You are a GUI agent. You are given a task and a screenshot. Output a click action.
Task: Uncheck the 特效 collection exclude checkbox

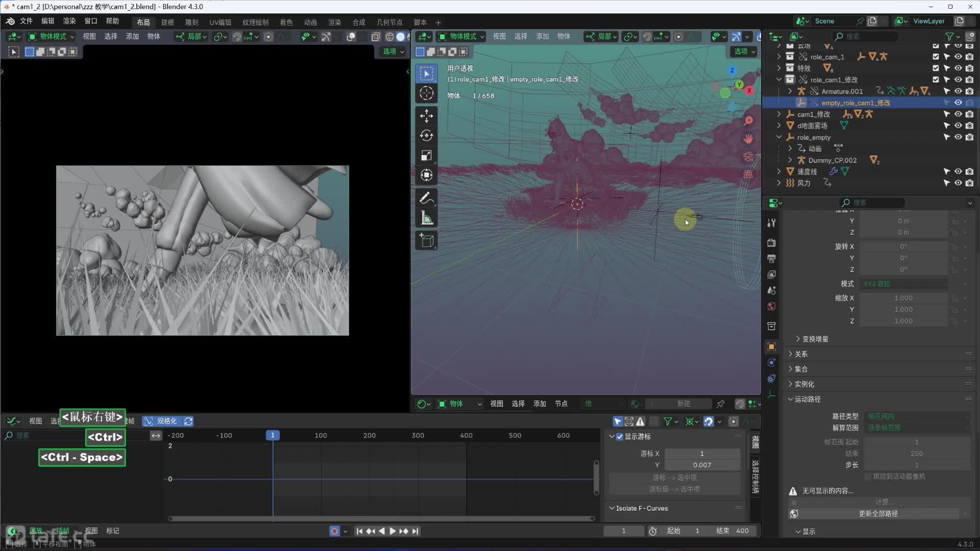[x=936, y=68]
